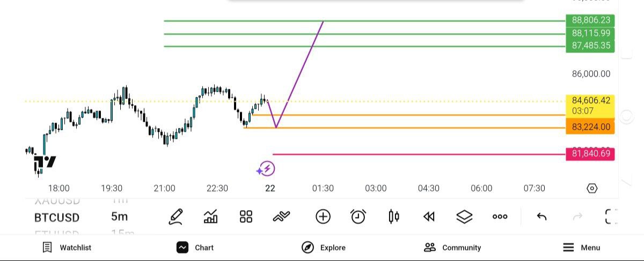Select the green 88,806.23 price label
The height and width of the screenshot is (261, 644).
[x=590, y=20]
